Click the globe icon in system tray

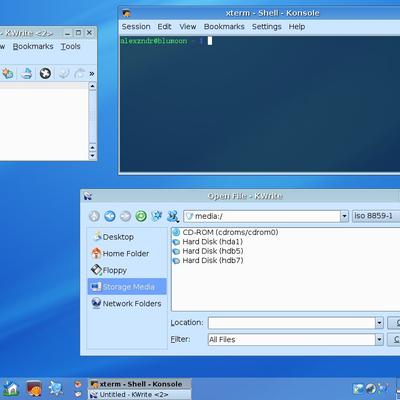(371, 389)
